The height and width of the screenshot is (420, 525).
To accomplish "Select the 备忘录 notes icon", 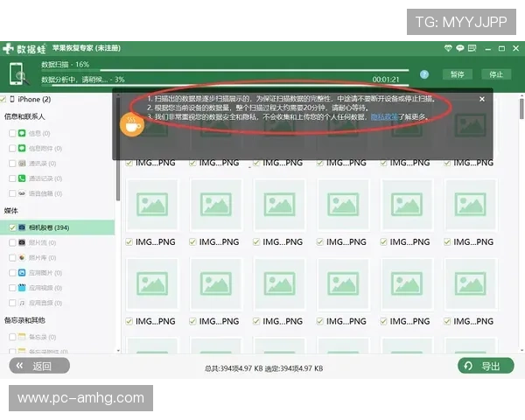I will 22,337.
